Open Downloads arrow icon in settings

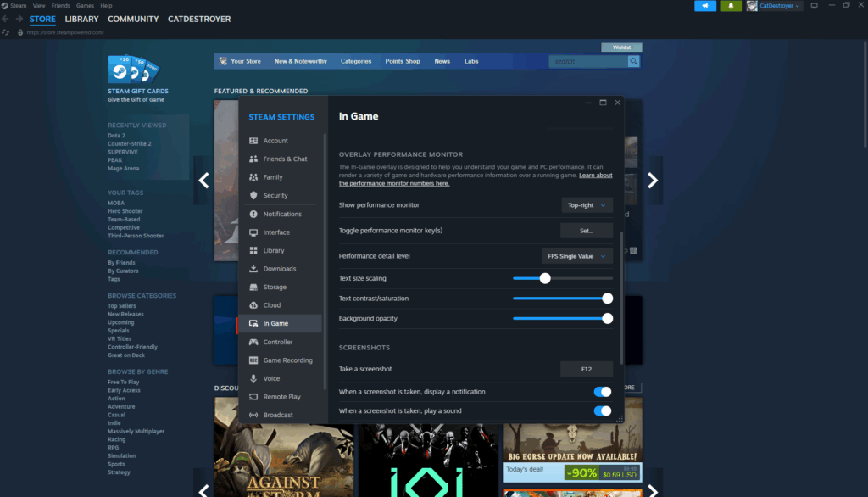[253, 269]
